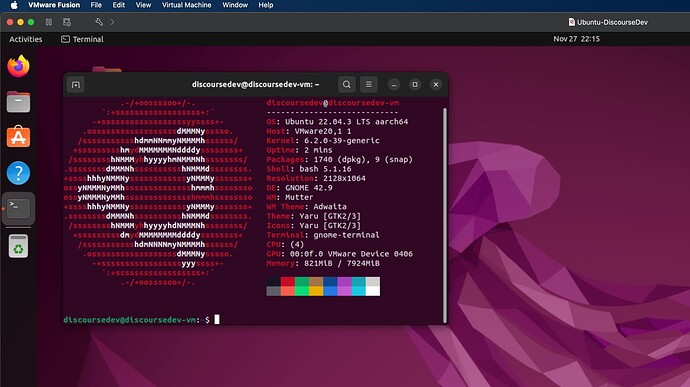Click the terminal prompt cursor

tap(217, 320)
